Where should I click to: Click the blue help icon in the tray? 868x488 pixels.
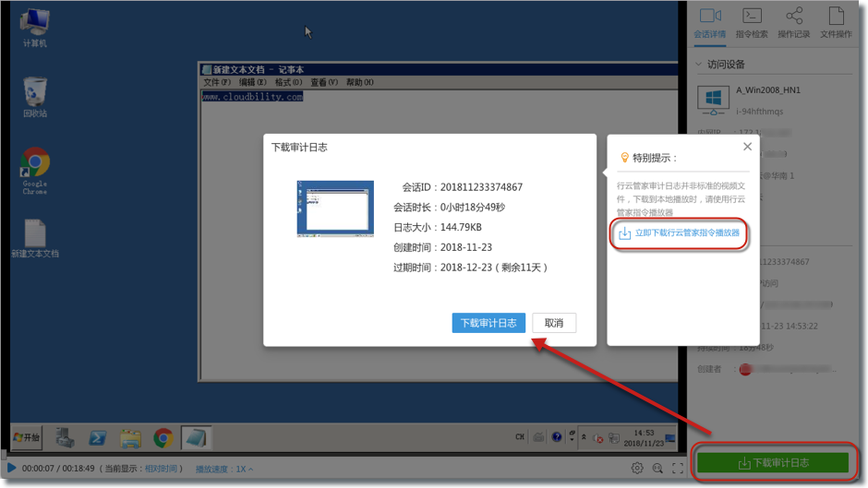557,437
